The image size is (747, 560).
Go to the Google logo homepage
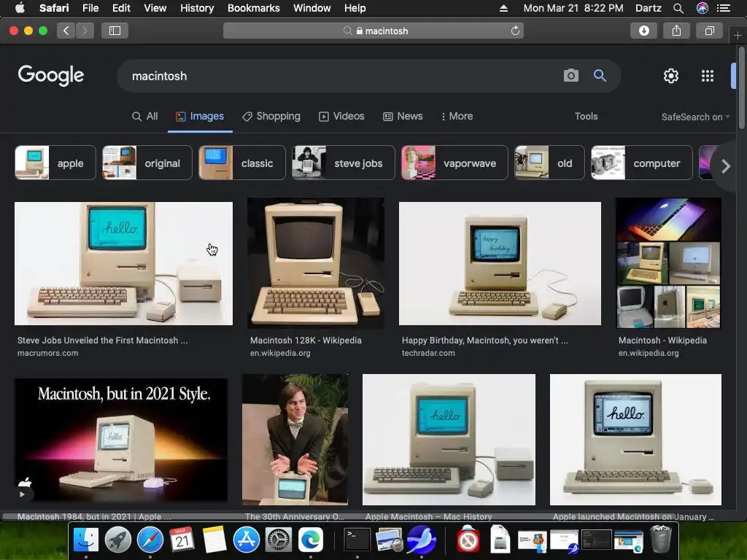coord(51,75)
